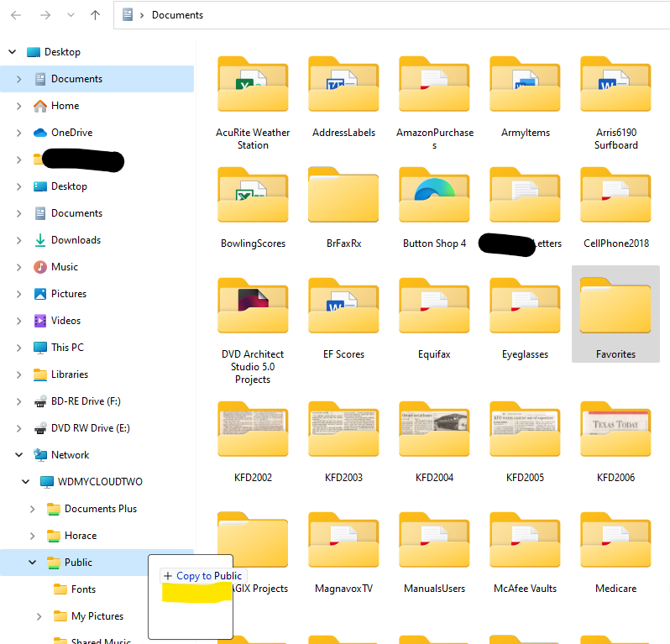Select the KFD2003 folder thumbnail
The image size is (670, 644).
343,429
